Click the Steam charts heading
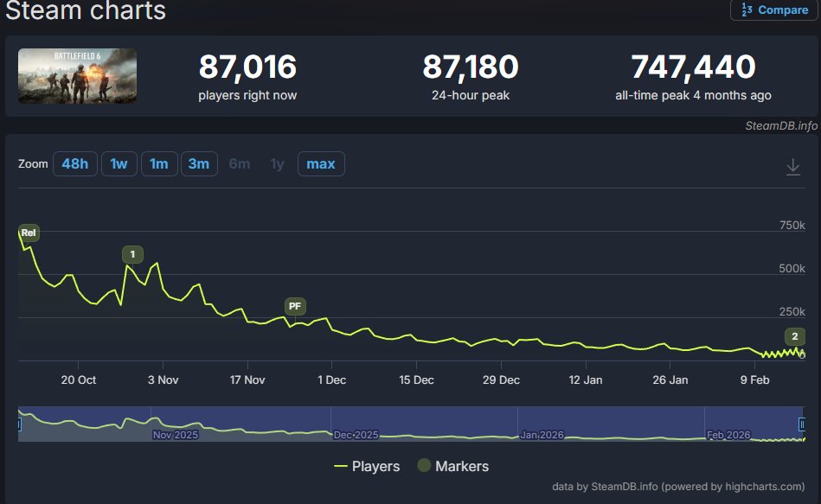 click(x=86, y=10)
